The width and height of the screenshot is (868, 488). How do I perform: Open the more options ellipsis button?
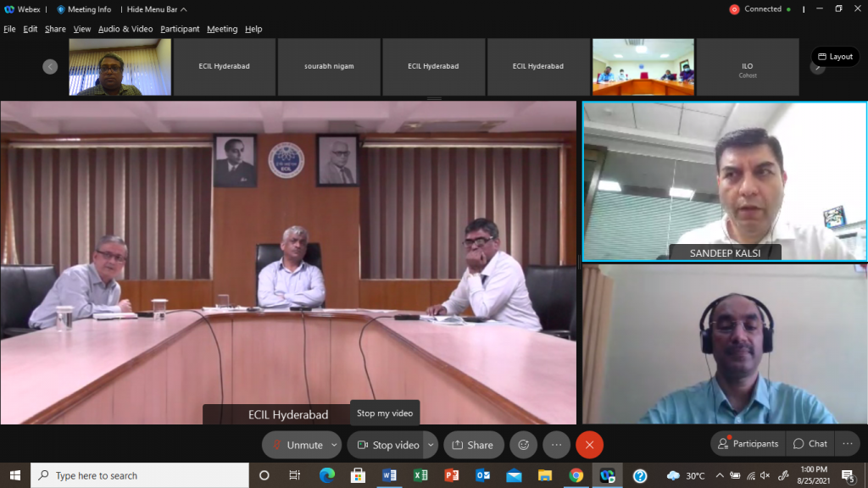(x=556, y=445)
